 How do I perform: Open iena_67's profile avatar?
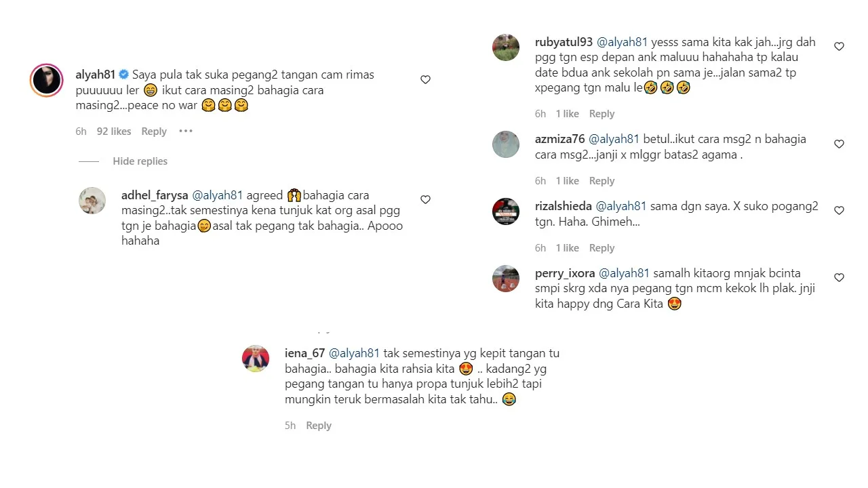[x=256, y=359]
